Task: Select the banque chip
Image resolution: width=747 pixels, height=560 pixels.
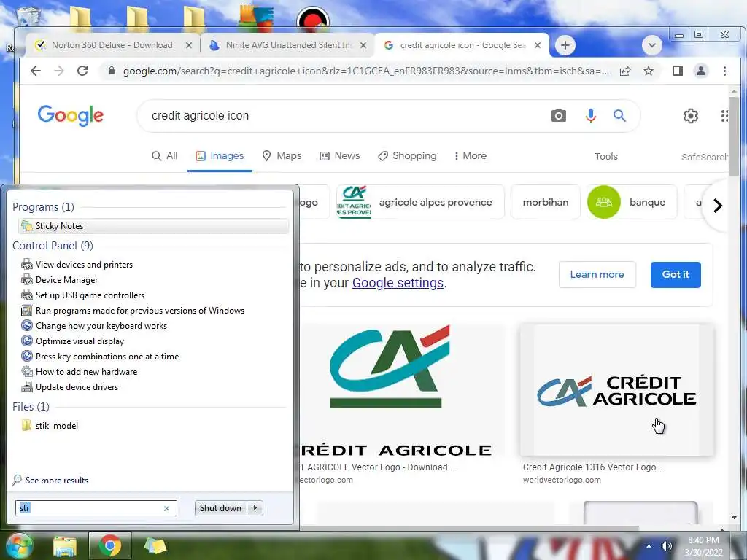Action: coord(631,202)
